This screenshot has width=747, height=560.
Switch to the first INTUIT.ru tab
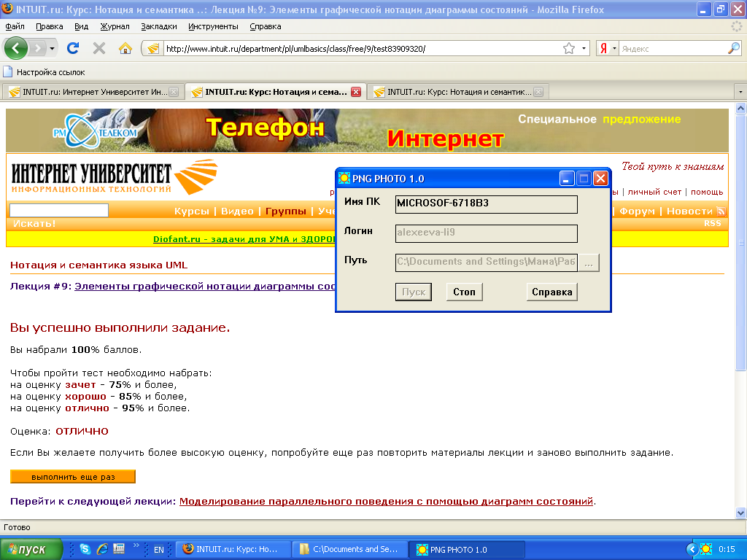coord(93,91)
